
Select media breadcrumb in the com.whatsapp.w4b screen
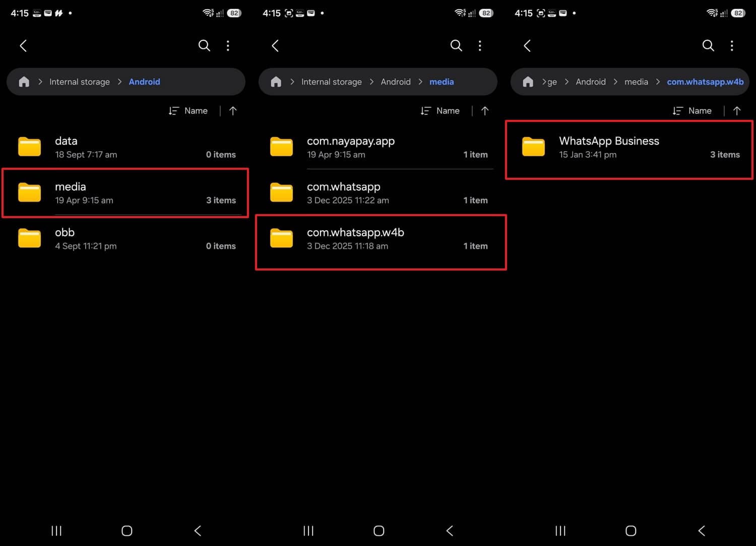coord(636,82)
